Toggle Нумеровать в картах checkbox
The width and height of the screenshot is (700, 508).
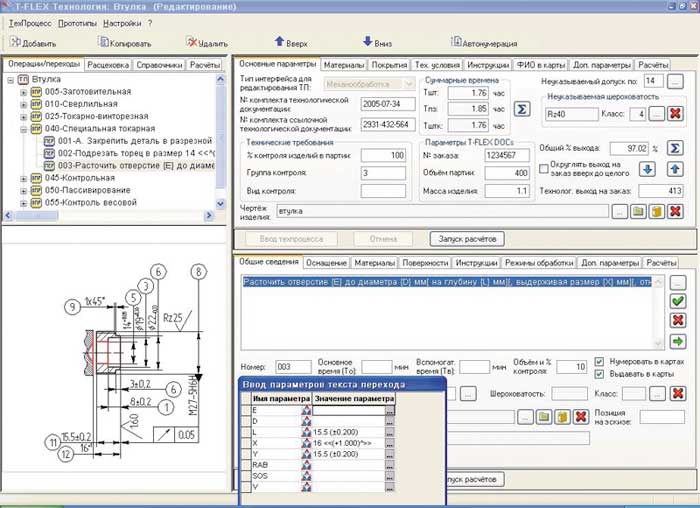[600, 361]
